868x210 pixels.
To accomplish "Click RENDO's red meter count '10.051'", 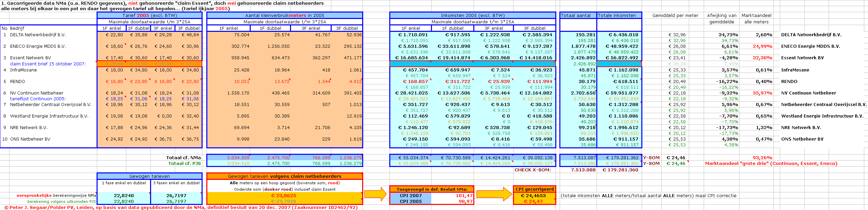I will pyautogui.click(x=242, y=81).
